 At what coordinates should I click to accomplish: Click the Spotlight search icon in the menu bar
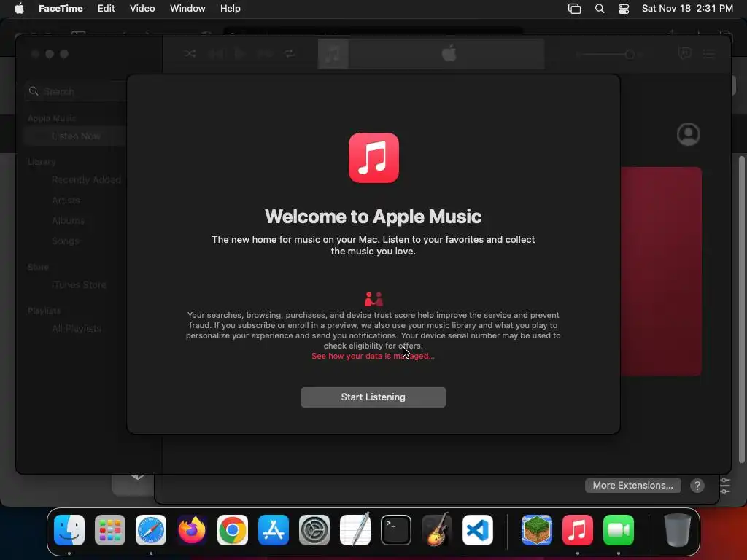coord(600,9)
